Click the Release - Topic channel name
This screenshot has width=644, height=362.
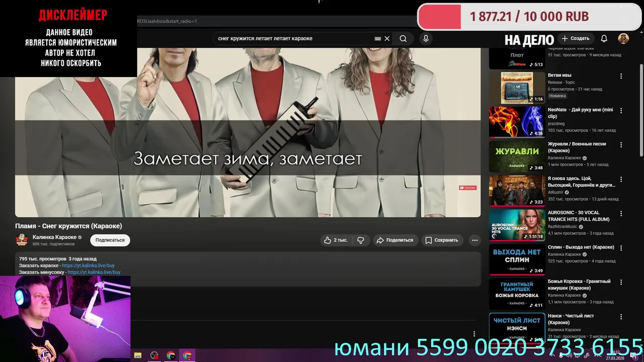561,82
